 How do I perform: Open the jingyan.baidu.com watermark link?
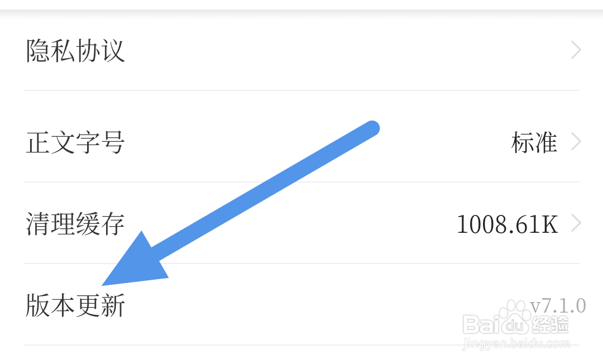(x=516, y=342)
